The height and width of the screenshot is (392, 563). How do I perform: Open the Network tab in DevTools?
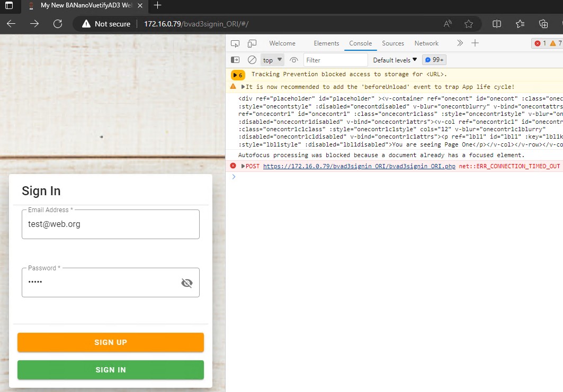point(426,43)
